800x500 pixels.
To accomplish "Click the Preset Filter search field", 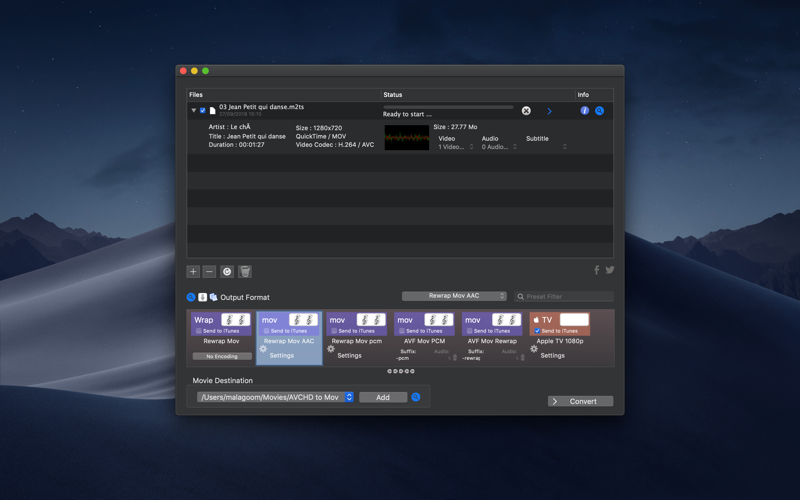I will click(564, 296).
